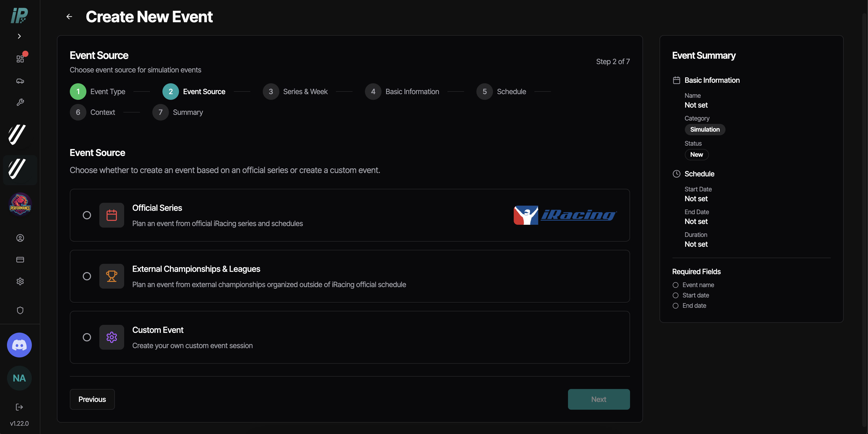Click the logout icon above version number
The width and height of the screenshot is (868, 434).
coord(19,407)
